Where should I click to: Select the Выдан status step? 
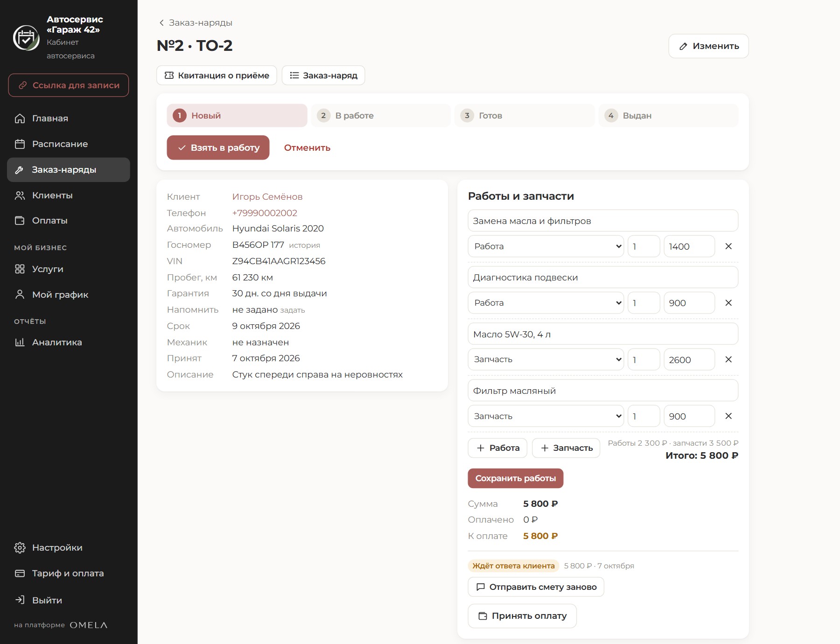point(668,116)
